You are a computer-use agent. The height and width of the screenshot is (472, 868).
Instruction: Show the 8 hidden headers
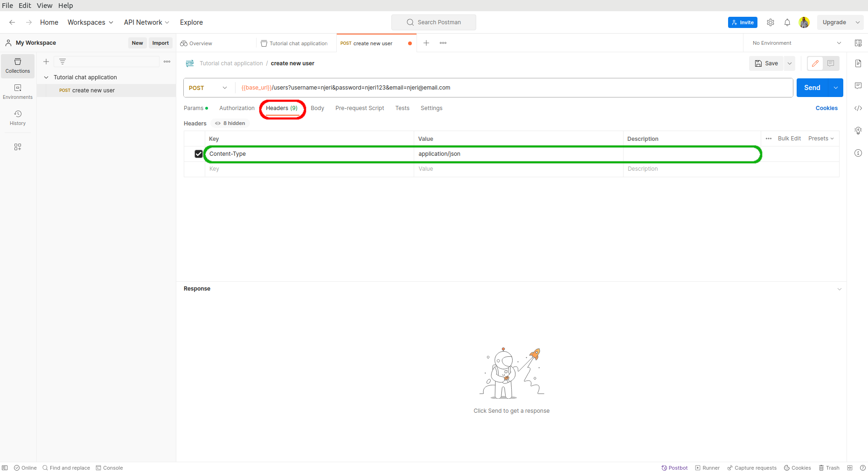(x=230, y=123)
